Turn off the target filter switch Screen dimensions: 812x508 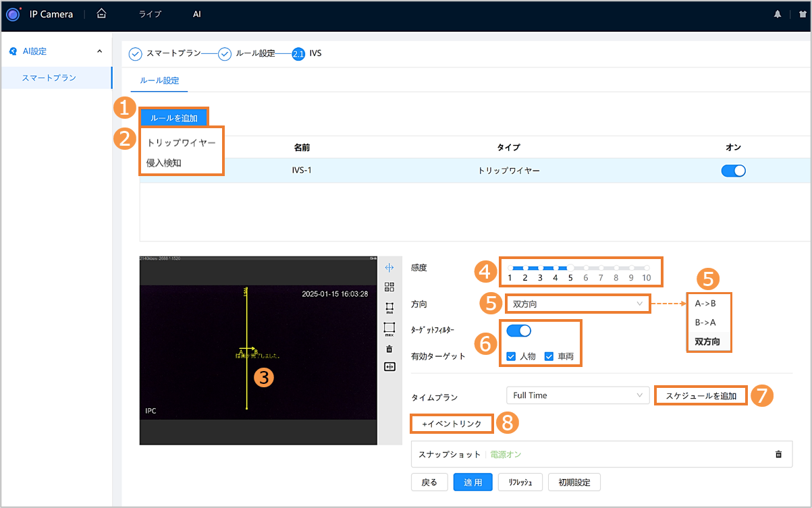(x=518, y=331)
